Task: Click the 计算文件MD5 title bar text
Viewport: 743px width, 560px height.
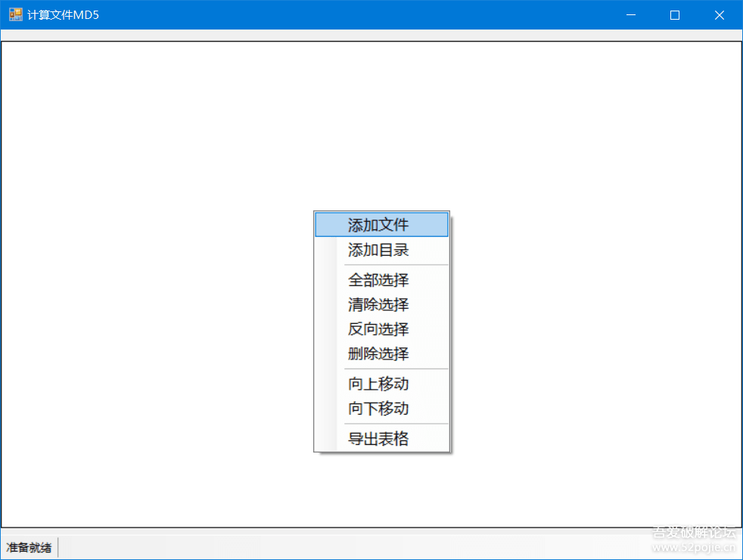Action: (63, 14)
